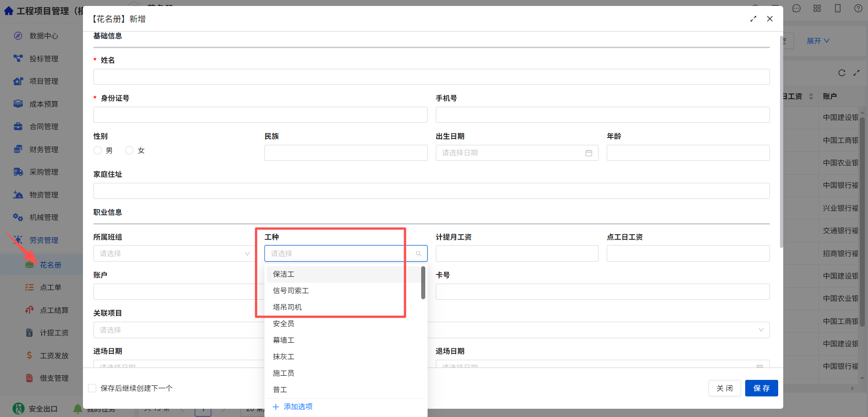Sort by 日工资 column arrows

point(811,96)
